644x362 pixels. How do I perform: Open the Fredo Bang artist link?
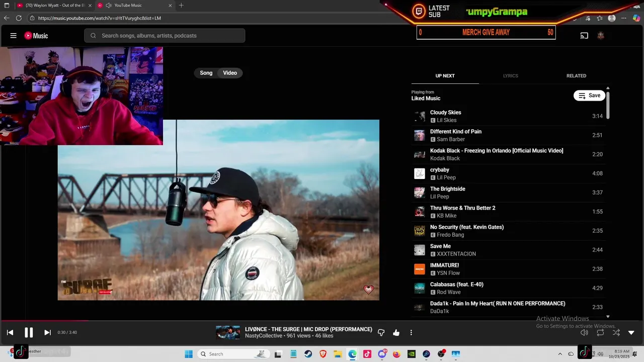450,235
